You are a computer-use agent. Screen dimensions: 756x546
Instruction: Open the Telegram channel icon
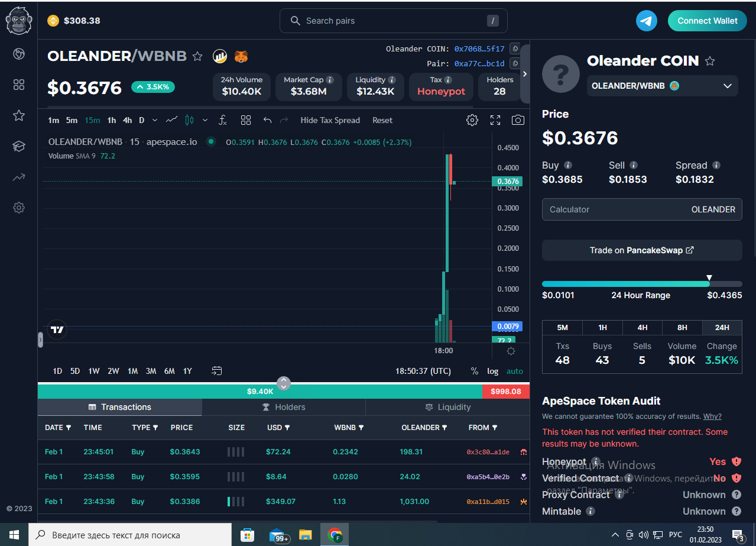pos(646,21)
